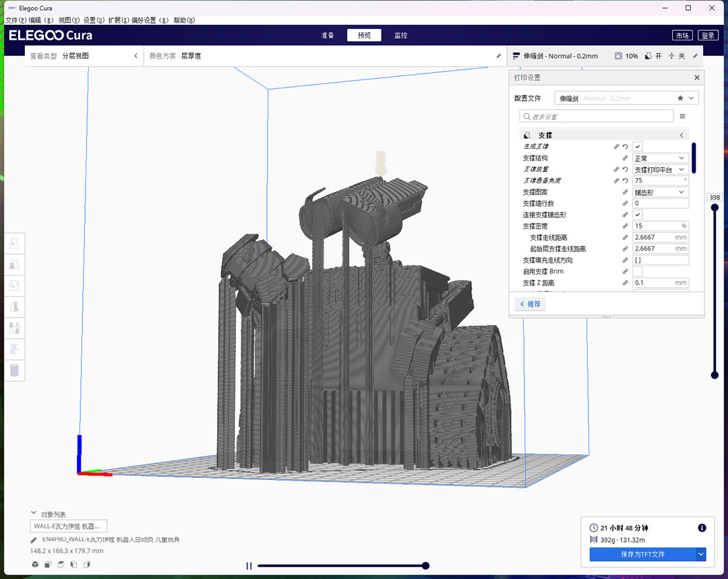Click the simulation path slider handle
This screenshot has width=728, height=579.
[425, 566]
